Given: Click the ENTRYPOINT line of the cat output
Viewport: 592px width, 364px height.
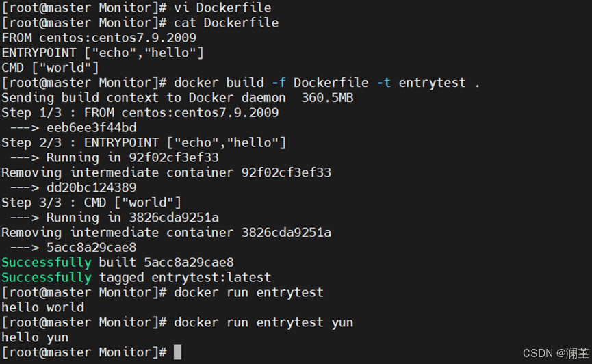Looking at the screenshot, I should point(103,53).
